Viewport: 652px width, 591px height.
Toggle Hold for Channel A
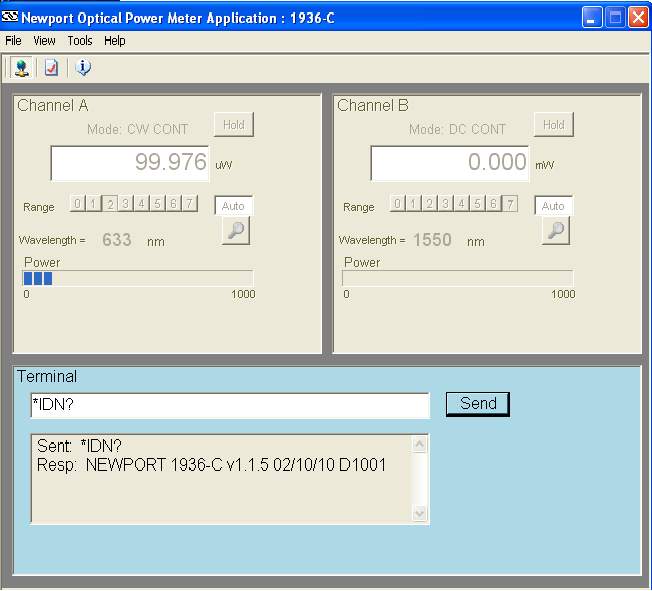point(233,125)
